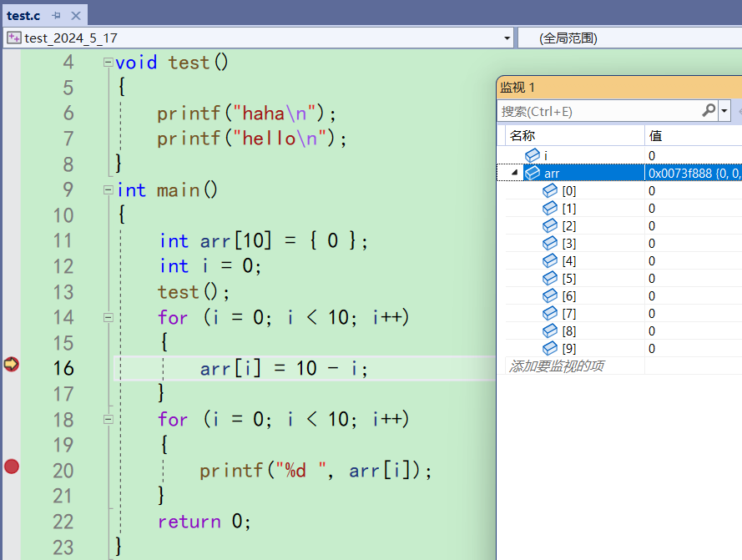The width and height of the screenshot is (742, 560).
Task: Click the printf("%d ", arr[i]) statement
Action: (x=315, y=471)
